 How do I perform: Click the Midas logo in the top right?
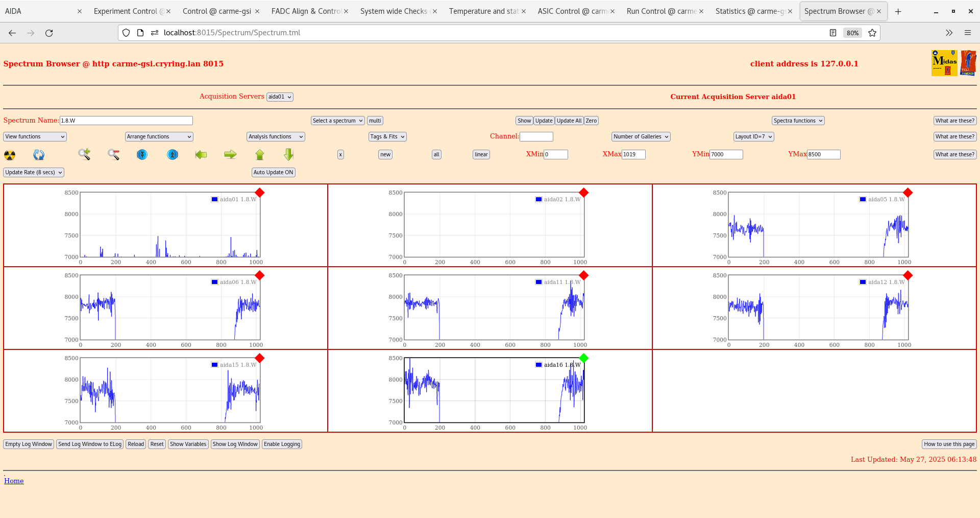pyautogui.click(x=944, y=62)
